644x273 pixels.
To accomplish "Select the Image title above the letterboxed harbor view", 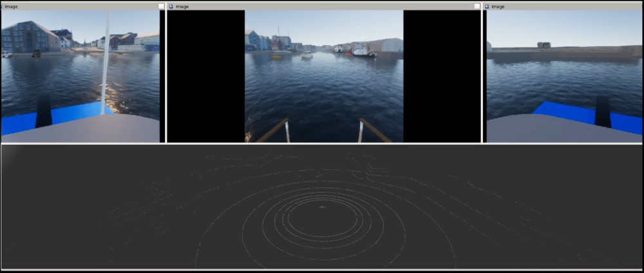I will [182, 6].
